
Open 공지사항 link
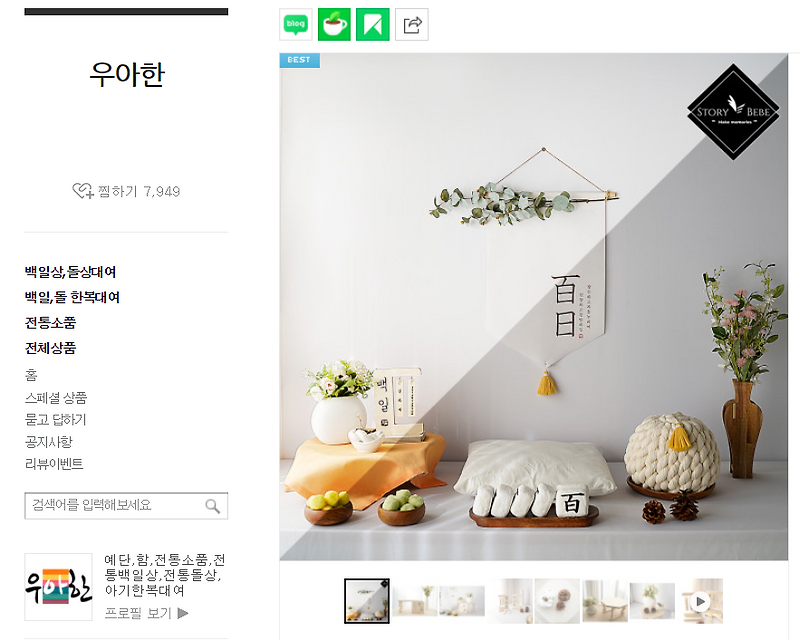(x=49, y=441)
